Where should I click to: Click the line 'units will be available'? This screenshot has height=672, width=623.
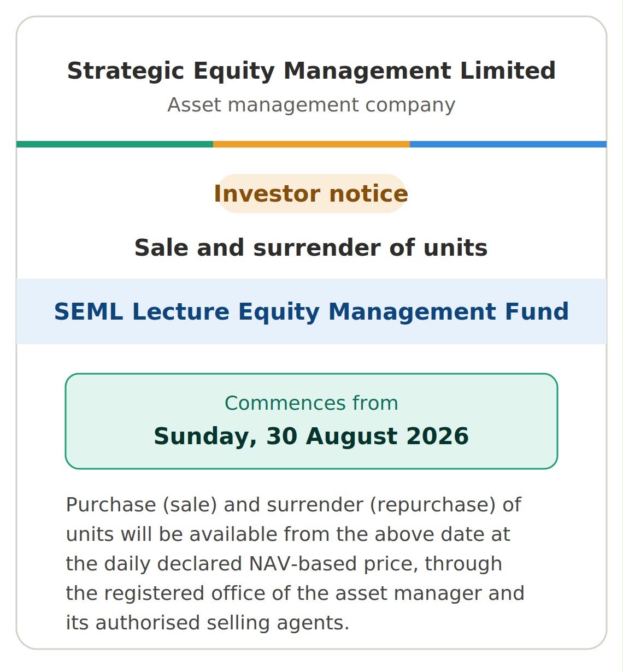point(288,535)
